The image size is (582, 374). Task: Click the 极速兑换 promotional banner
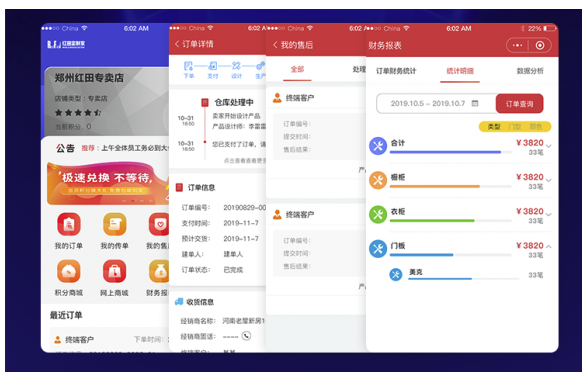108,184
